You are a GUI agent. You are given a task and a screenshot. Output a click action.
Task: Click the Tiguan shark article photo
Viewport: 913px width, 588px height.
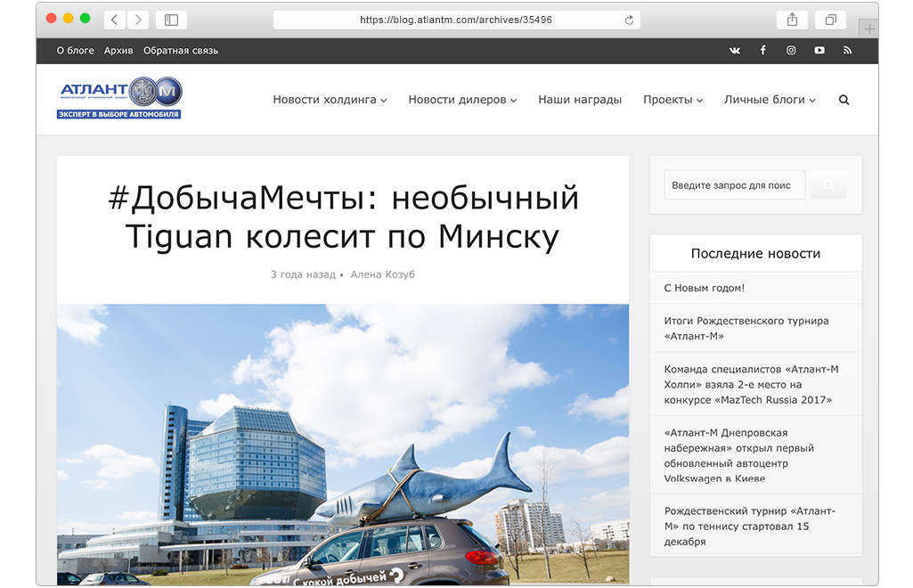pyautogui.click(x=343, y=445)
